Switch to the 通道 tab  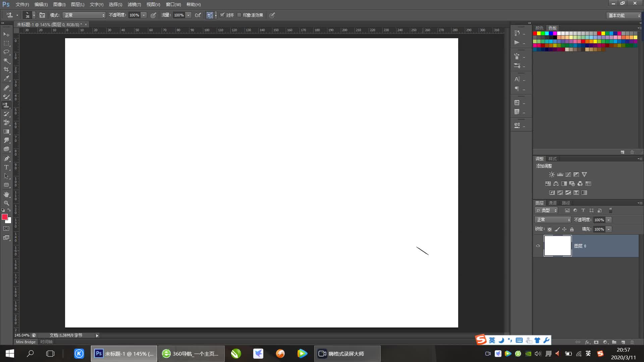click(552, 203)
